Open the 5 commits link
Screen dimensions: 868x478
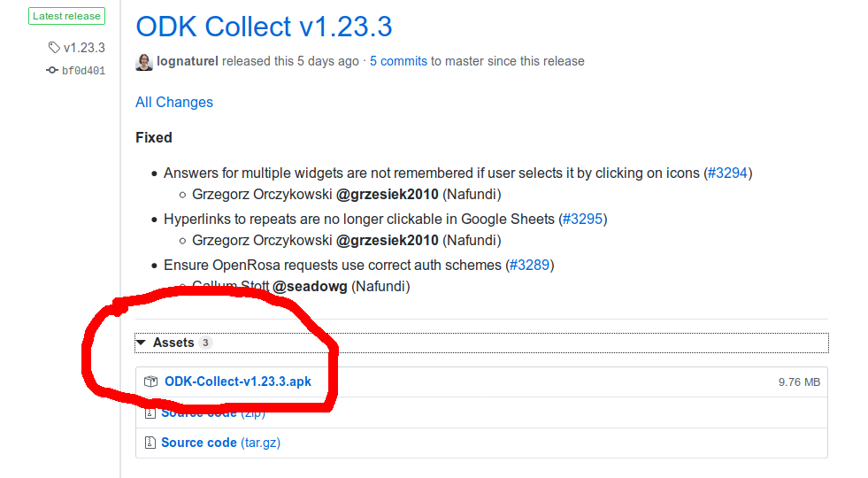point(398,61)
